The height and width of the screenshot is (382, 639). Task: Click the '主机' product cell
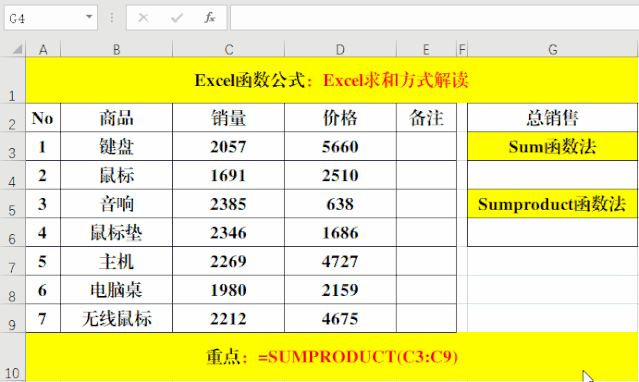(117, 261)
